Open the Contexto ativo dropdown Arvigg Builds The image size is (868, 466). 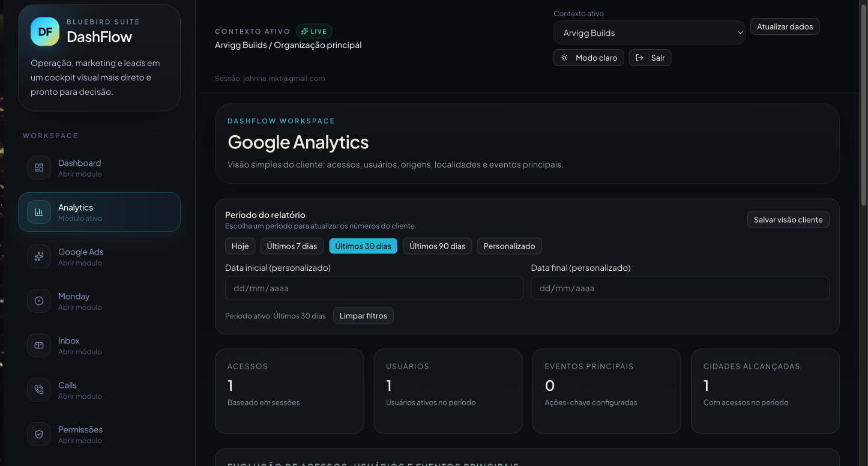649,33
